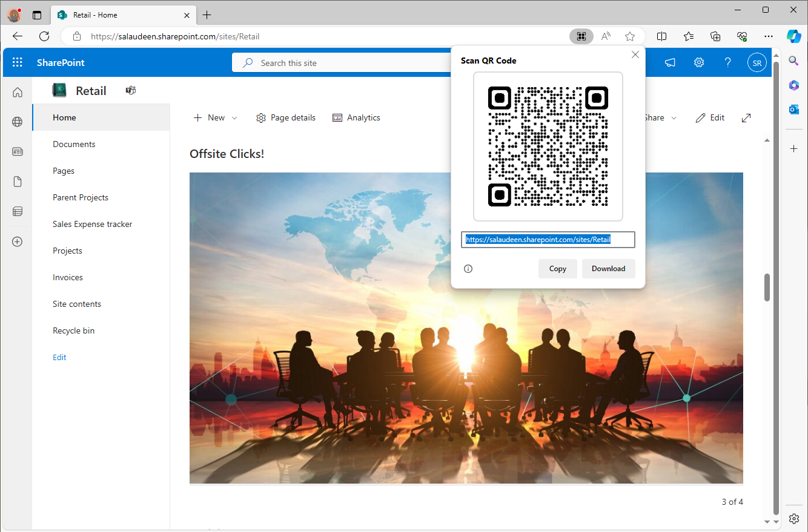The height and width of the screenshot is (532, 808).
Task: Open Copilot from the browser toolbar
Action: click(794, 36)
